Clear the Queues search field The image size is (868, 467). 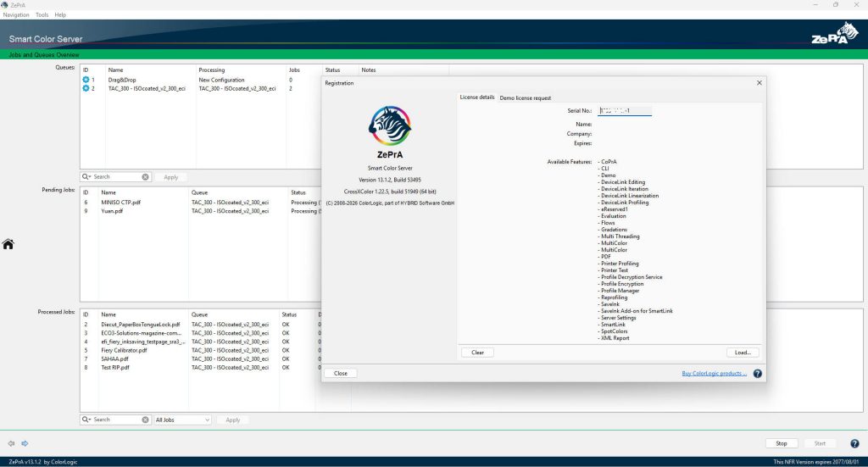145,177
